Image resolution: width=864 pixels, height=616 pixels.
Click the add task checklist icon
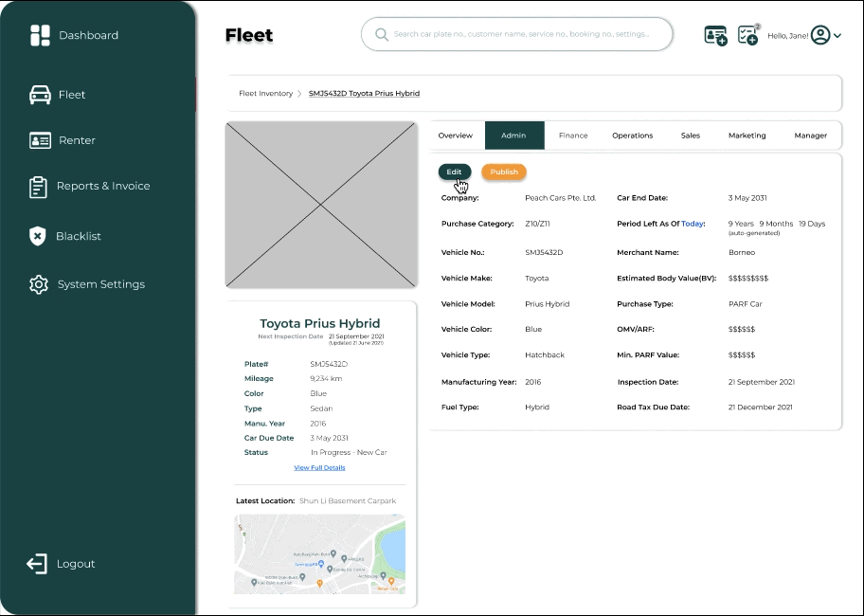pyautogui.click(x=748, y=35)
